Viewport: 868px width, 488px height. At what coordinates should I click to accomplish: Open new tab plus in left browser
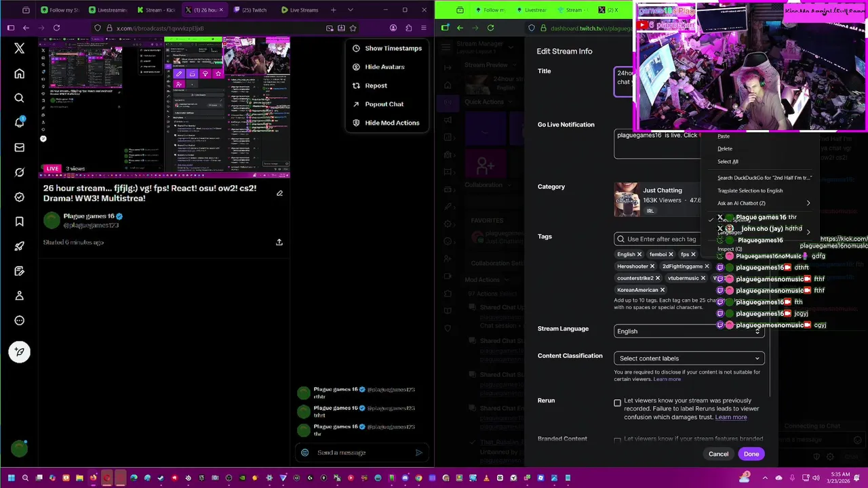tap(333, 9)
